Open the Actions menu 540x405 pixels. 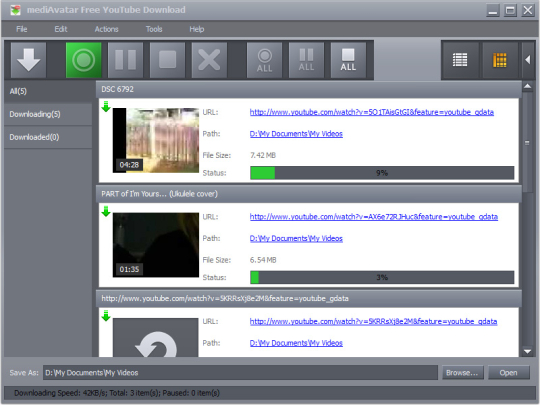coord(107,29)
